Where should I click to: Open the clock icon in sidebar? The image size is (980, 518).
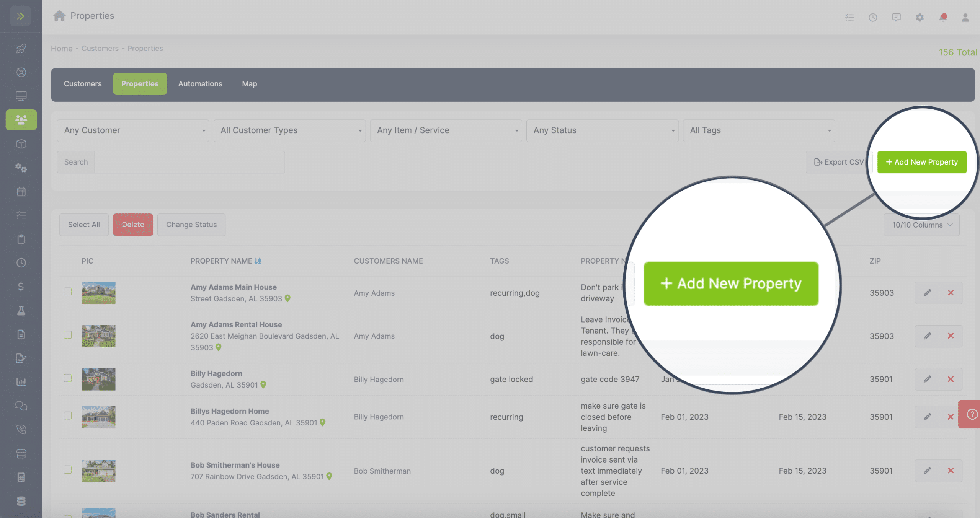click(21, 263)
